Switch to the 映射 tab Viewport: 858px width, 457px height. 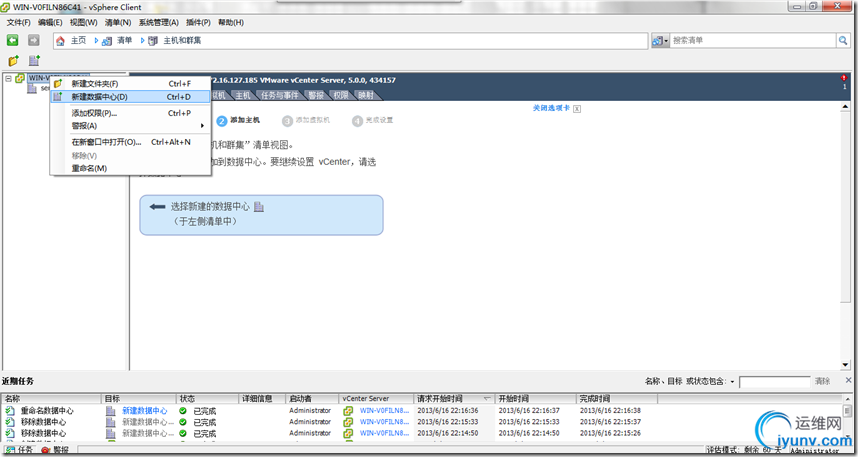pos(366,95)
